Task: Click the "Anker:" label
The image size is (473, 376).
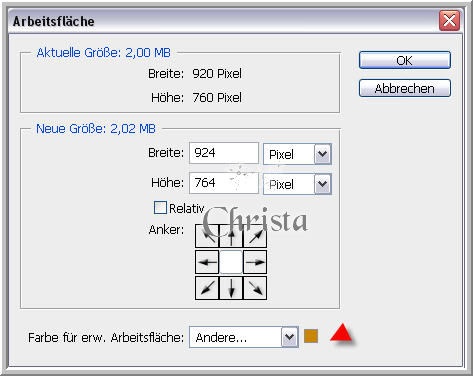Action: pyautogui.click(x=166, y=230)
